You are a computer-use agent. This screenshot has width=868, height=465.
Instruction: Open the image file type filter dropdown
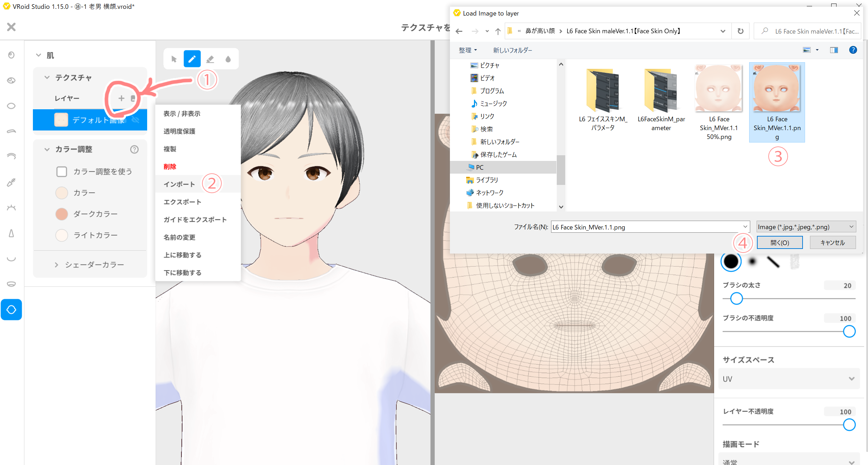point(806,227)
